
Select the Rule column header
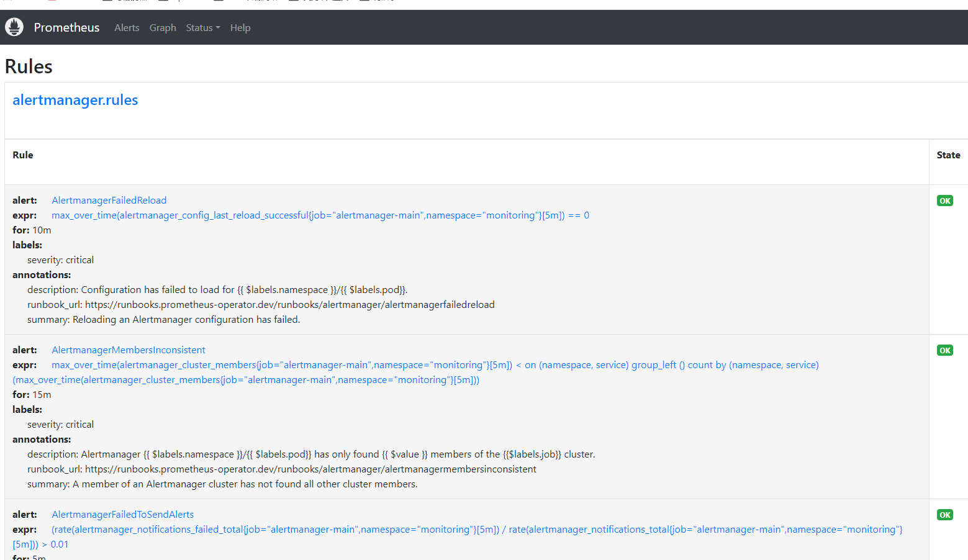click(23, 155)
